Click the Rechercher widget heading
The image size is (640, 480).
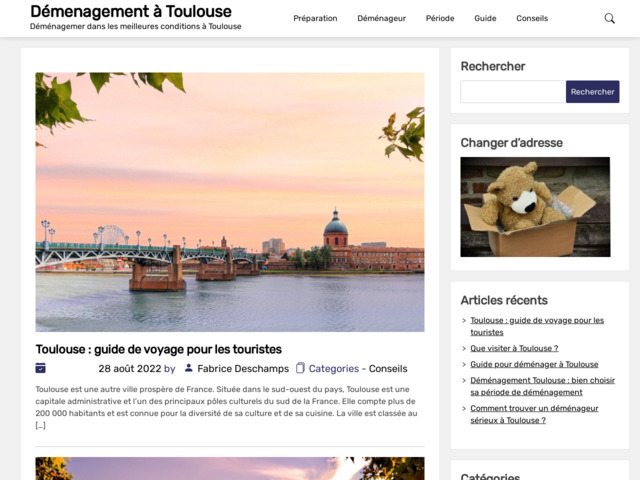[x=493, y=66]
